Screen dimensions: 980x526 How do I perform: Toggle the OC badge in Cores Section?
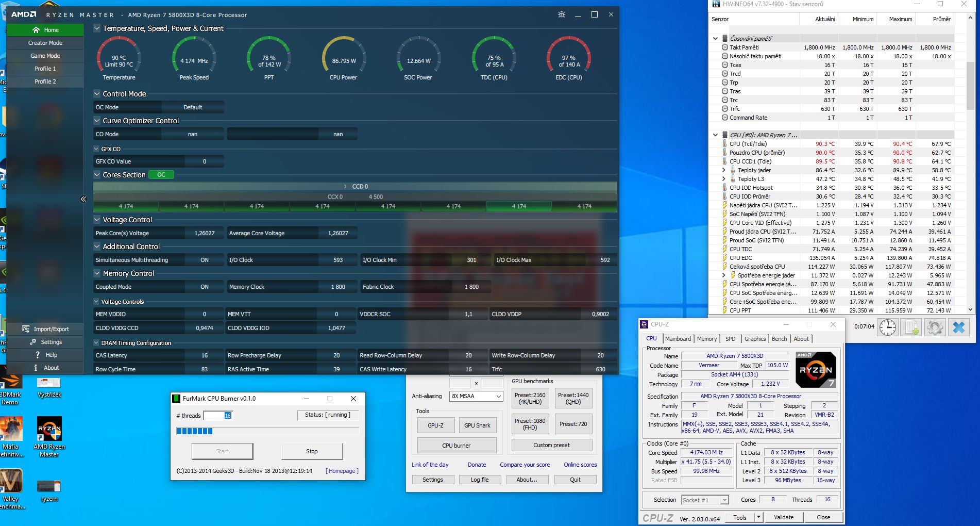tap(161, 175)
